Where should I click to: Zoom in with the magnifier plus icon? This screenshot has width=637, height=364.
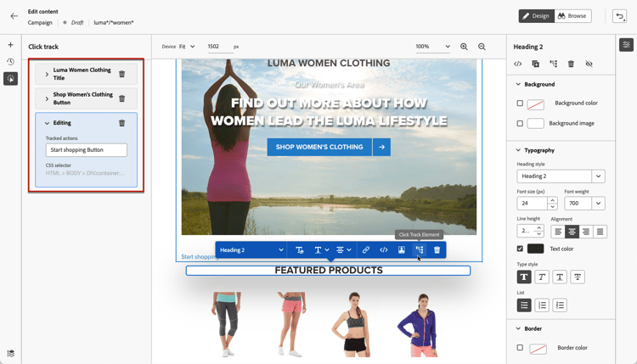coord(464,47)
